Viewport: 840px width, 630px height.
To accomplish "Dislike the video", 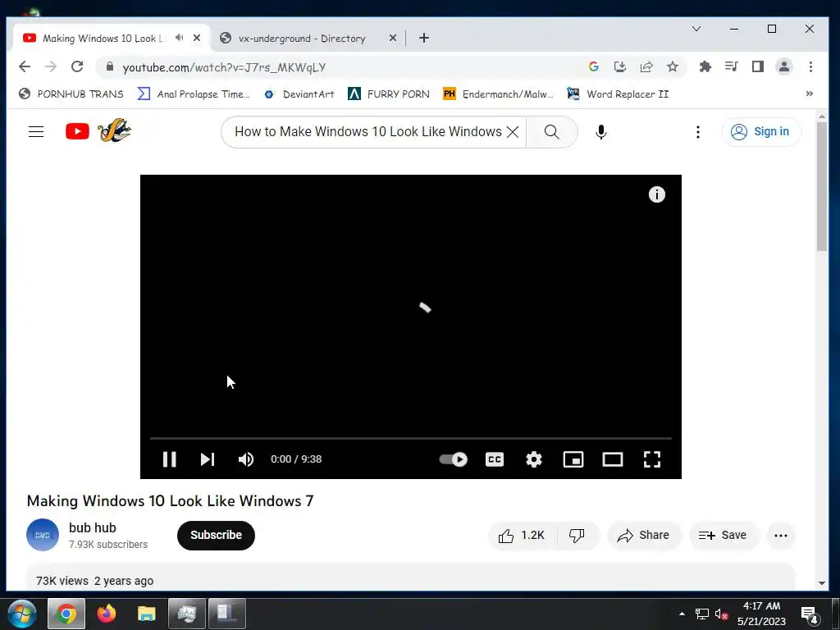I will click(577, 535).
